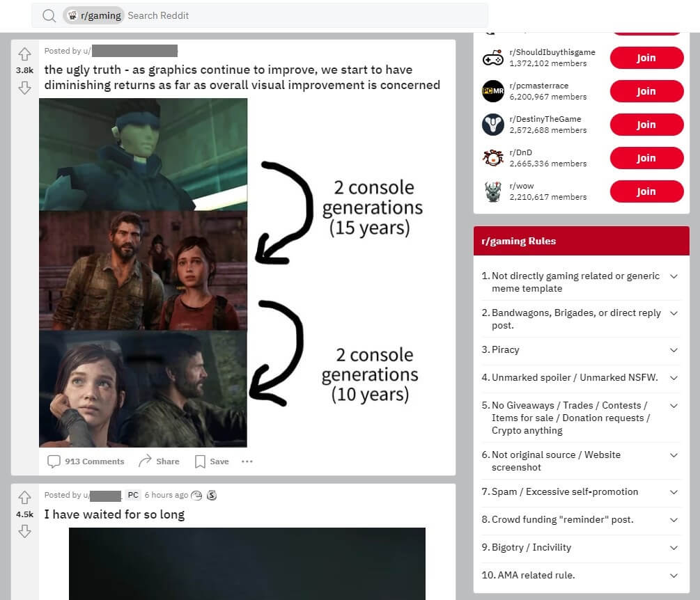
Task: Open the r/DnD community link
Action: point(520,152)
